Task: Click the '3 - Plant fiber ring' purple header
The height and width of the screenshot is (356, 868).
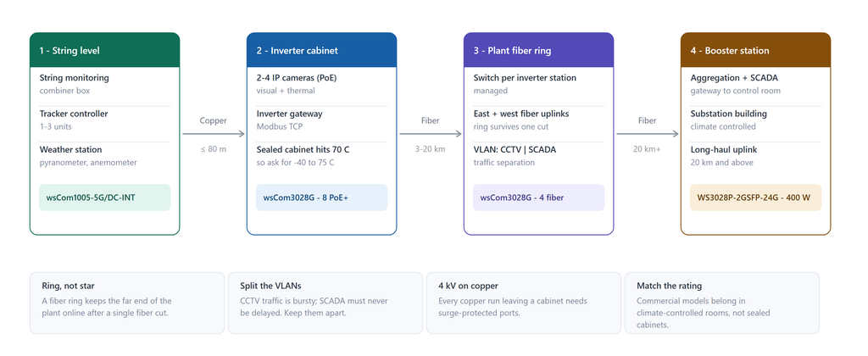Action: click(x=538, y=50)
